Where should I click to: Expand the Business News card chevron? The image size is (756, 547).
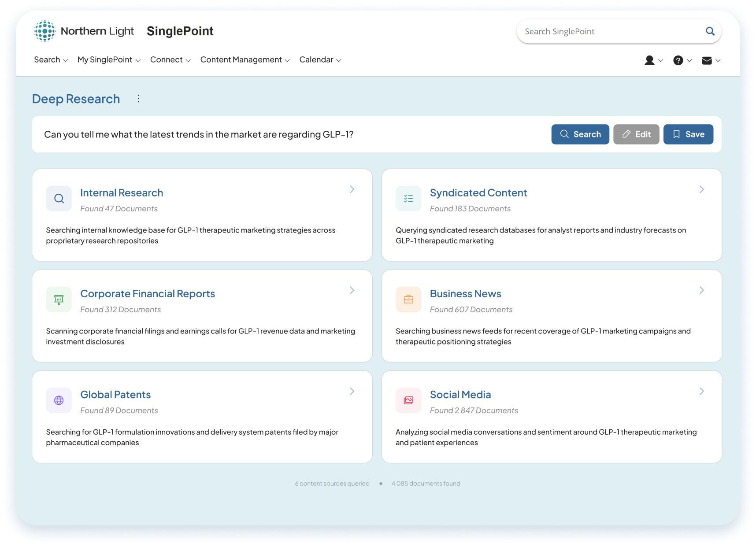702,290
